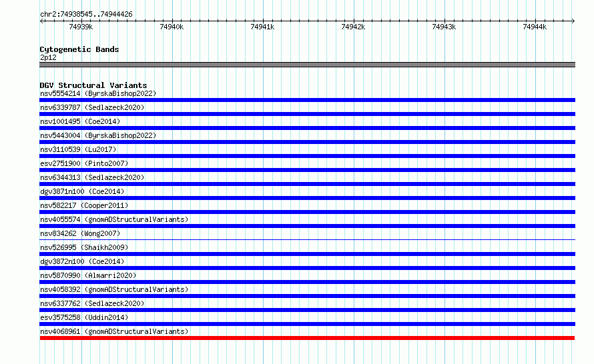The width and height of the screenshot is (594, 364).
Task: Select the dgv3871n100 (Coe2014) label
Action: click(82, 191)
